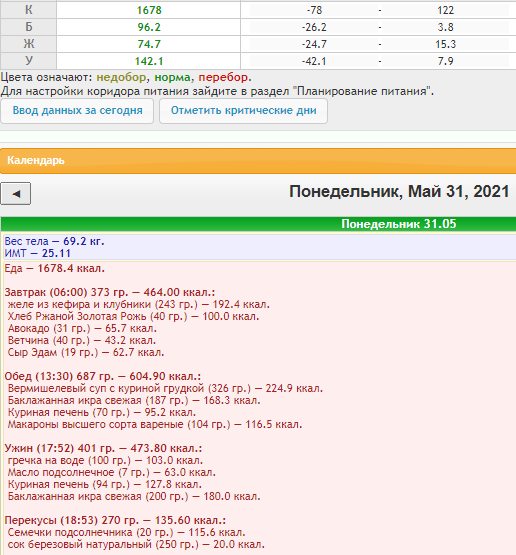Select the 'Обед (13:30)' meal heading
This screenshot has width=516, height=555.
(x=103, y=376)
